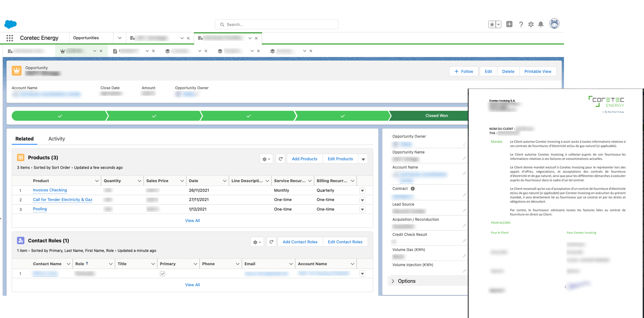Close the active workspace tab
The image size is (644, 318).
coord(256,38)
